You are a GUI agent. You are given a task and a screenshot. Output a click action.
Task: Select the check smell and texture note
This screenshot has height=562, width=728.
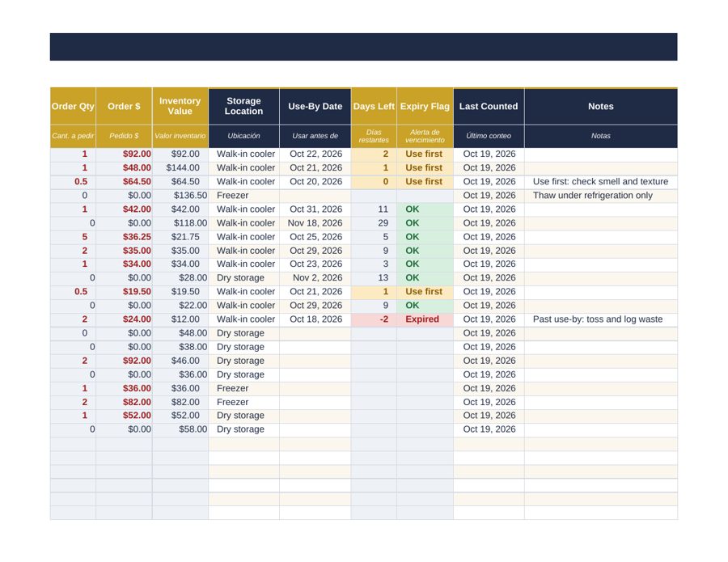click(601, 182)
